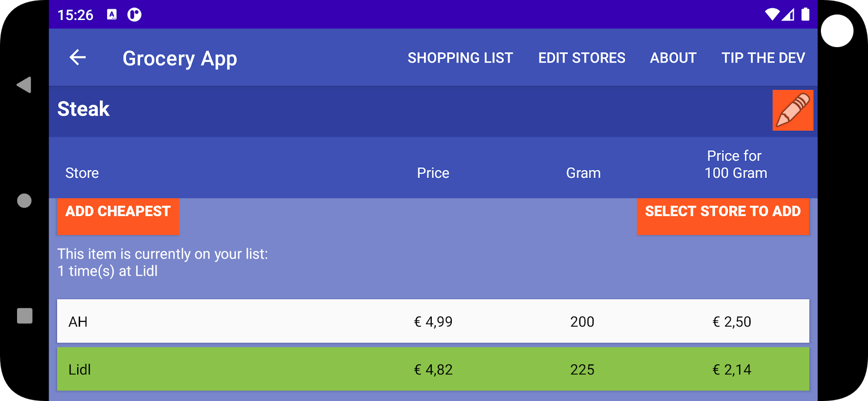Tap the battery indicator icon

point(805,15)
